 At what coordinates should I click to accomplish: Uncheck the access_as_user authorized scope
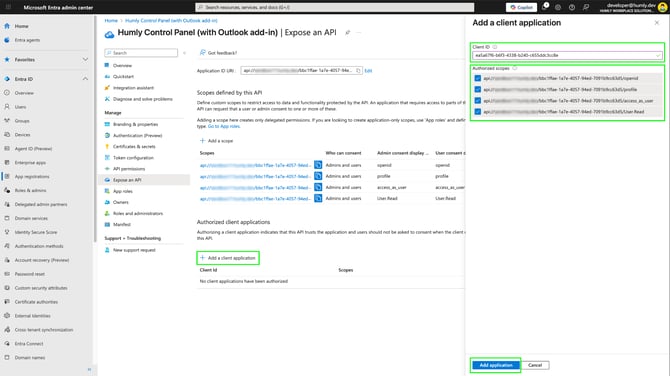[x=478, y=101]
